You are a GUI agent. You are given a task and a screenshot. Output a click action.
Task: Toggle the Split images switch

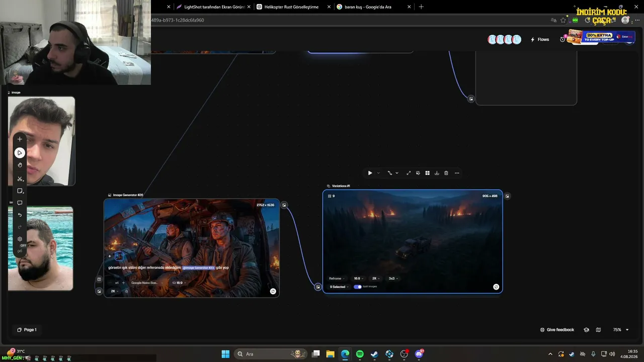(357, 287)
